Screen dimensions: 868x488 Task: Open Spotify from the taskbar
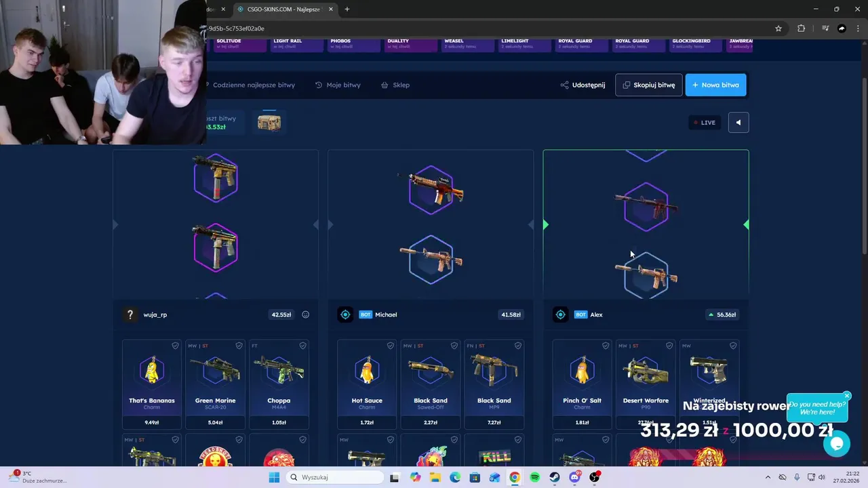(x=534, y=477)
